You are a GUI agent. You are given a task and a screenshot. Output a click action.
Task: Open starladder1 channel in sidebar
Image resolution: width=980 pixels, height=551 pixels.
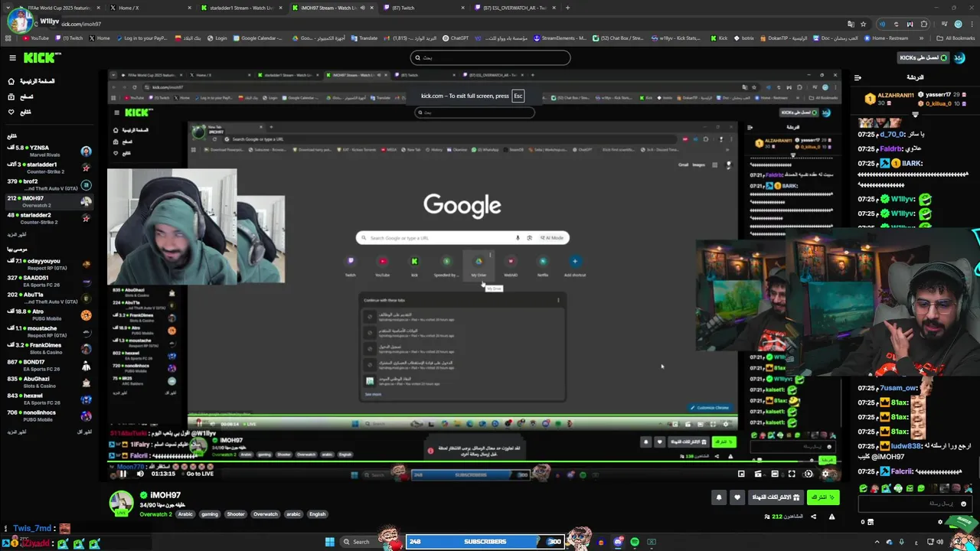click(49, 168)
